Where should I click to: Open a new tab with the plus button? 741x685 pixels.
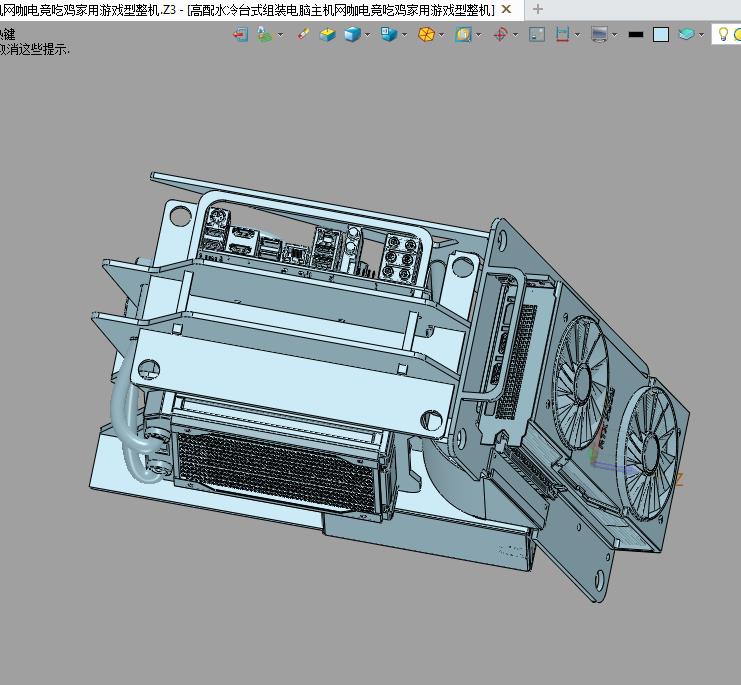(x=537, y=10)
